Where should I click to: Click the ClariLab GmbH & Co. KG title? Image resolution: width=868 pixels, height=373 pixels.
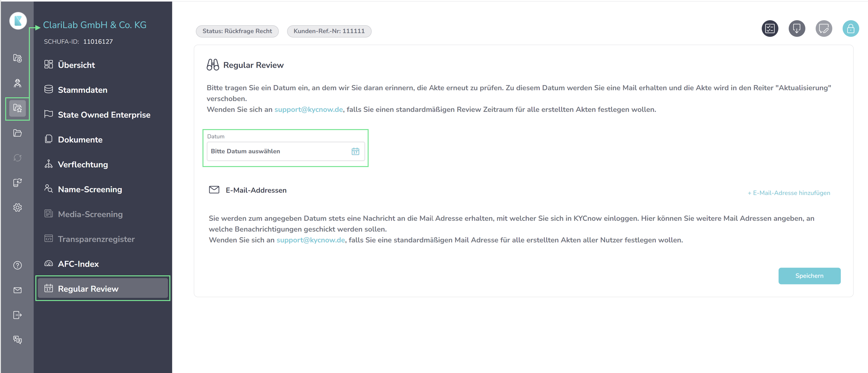tap(95, 25)
